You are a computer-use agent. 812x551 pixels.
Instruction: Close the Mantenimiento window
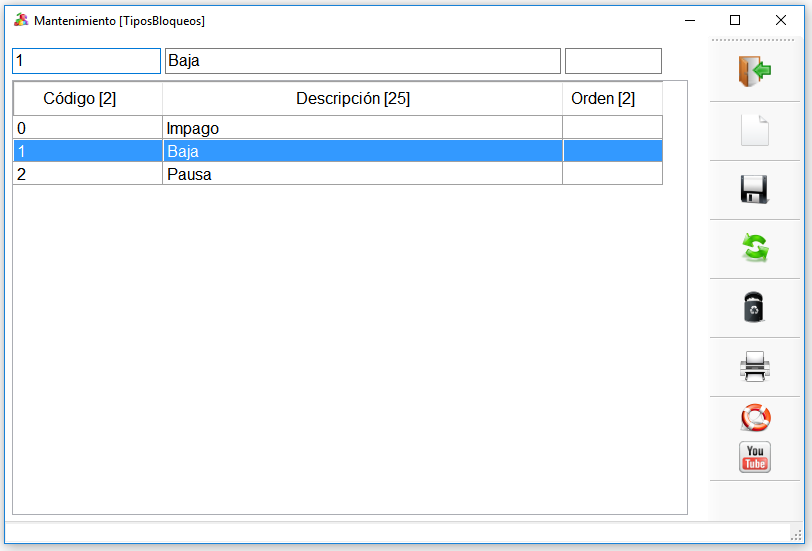tap(781, 20)
